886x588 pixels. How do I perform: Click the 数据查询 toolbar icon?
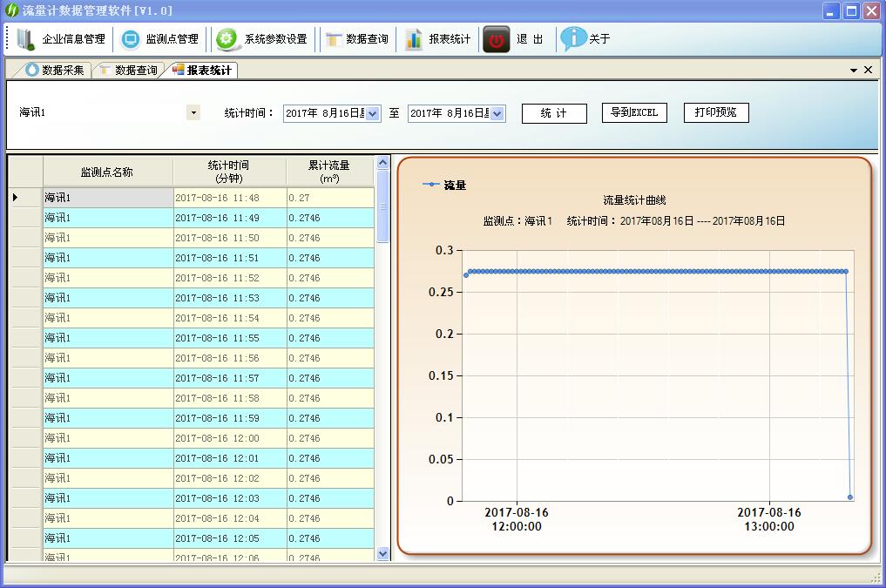coord(334,39)
